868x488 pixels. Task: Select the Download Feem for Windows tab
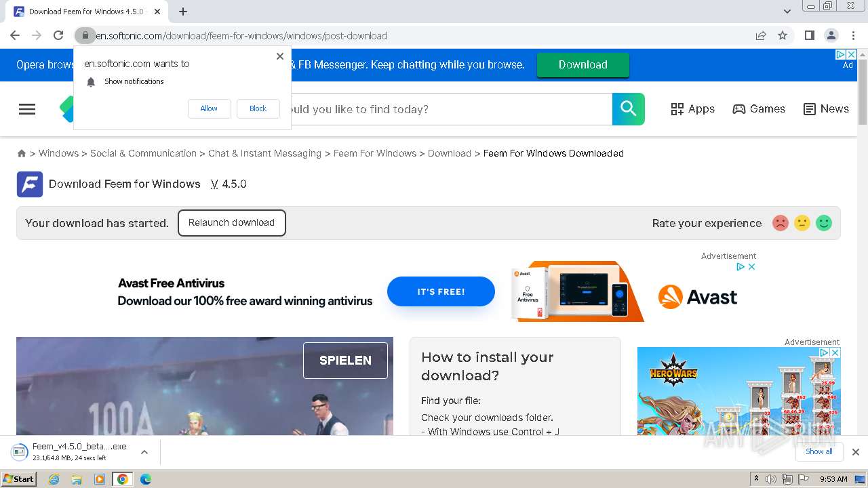(87, 12)
